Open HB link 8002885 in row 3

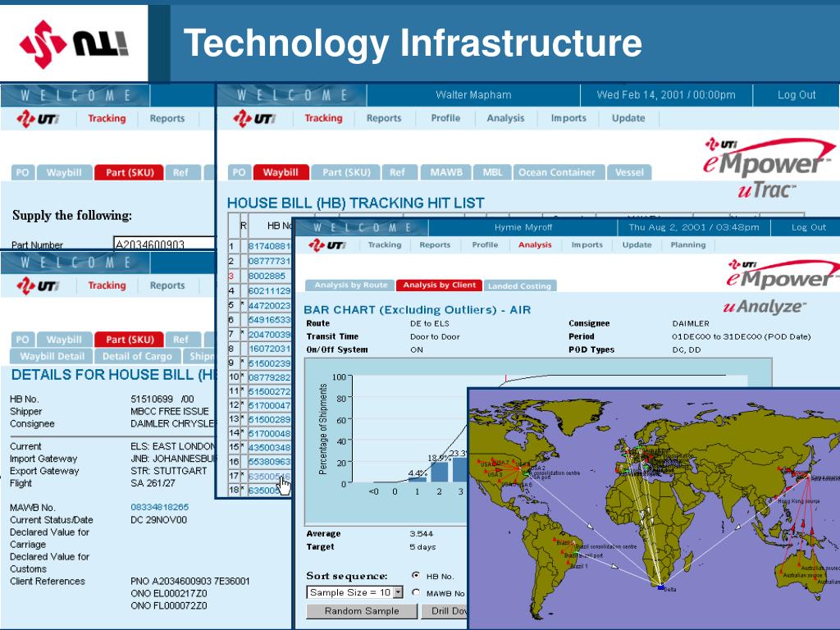pyautogui.click(x=267, y=276)
